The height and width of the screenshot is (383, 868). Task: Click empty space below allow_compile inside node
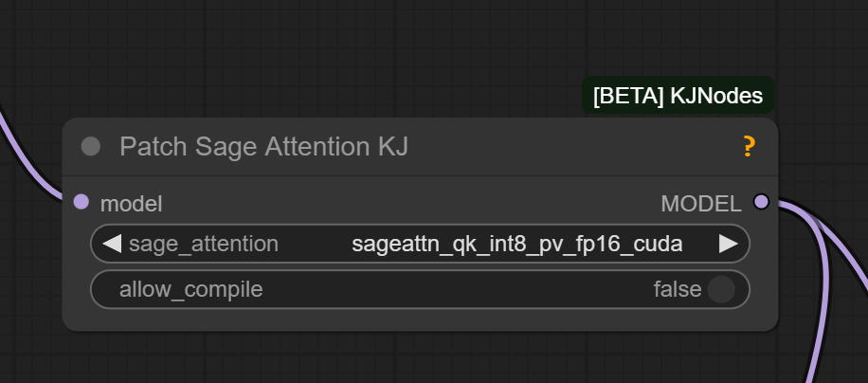pyautogui.click(x=417, y=319)
